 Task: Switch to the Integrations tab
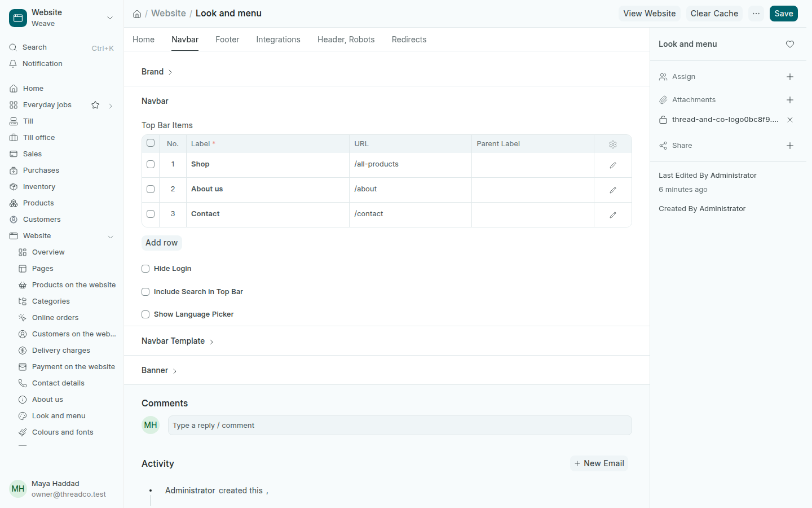pyautogui.click(x=278, y=40)
